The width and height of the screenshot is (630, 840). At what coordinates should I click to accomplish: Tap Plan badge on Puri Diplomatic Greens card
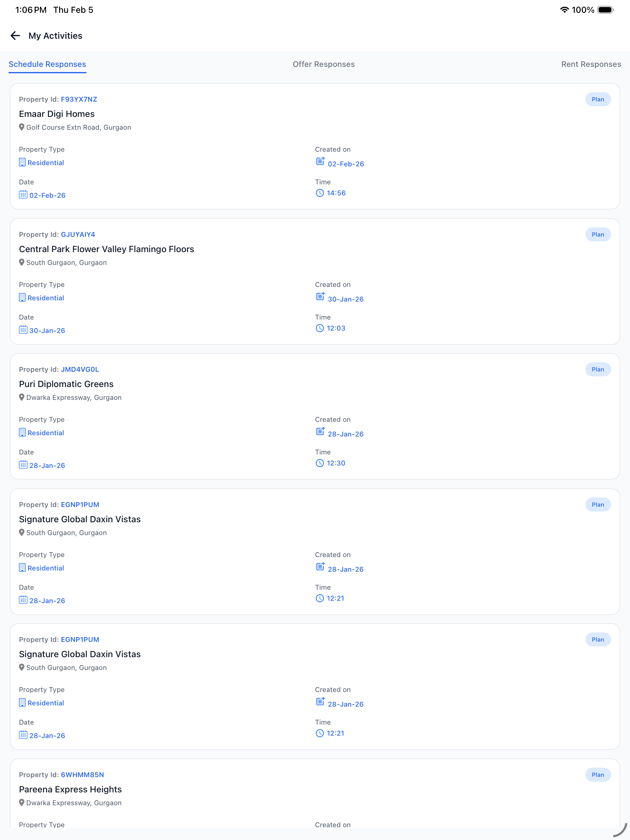coord(598,369)
